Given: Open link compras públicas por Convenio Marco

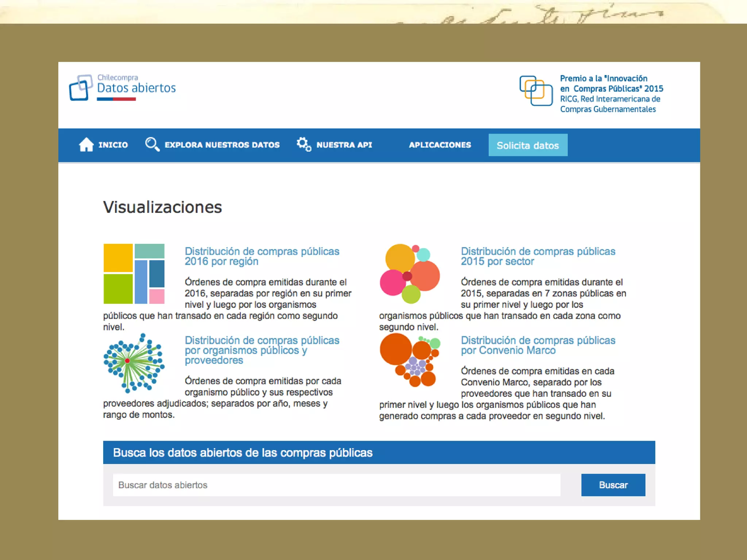Looking at the screenshot, I should 538,345.
